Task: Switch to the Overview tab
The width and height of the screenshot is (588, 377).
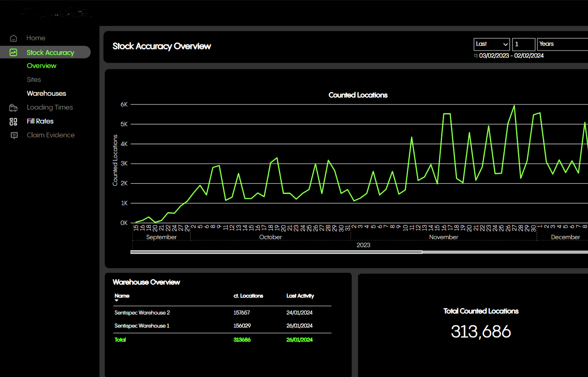Action: coord(41,66)
